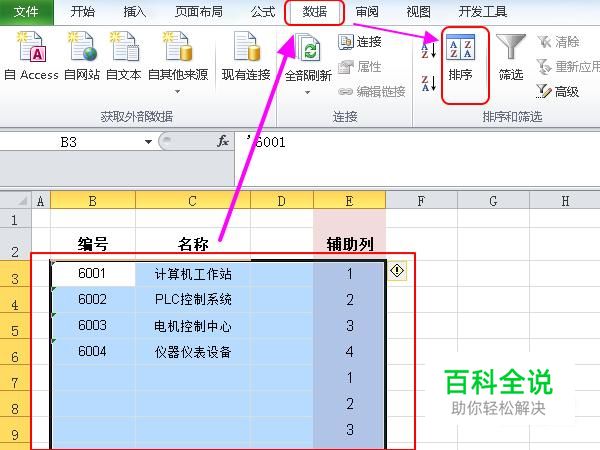
Task: Switch to the Developer (开发工具) tab
Action: pos(483,12)
